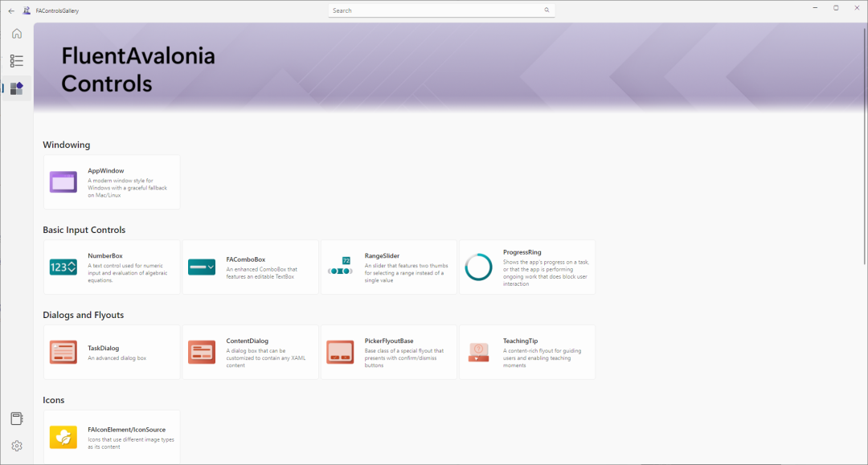Viewport: 868px width, 465px height.
Task: Open the Home page in sidebar
Action: (x=17, y=34)
